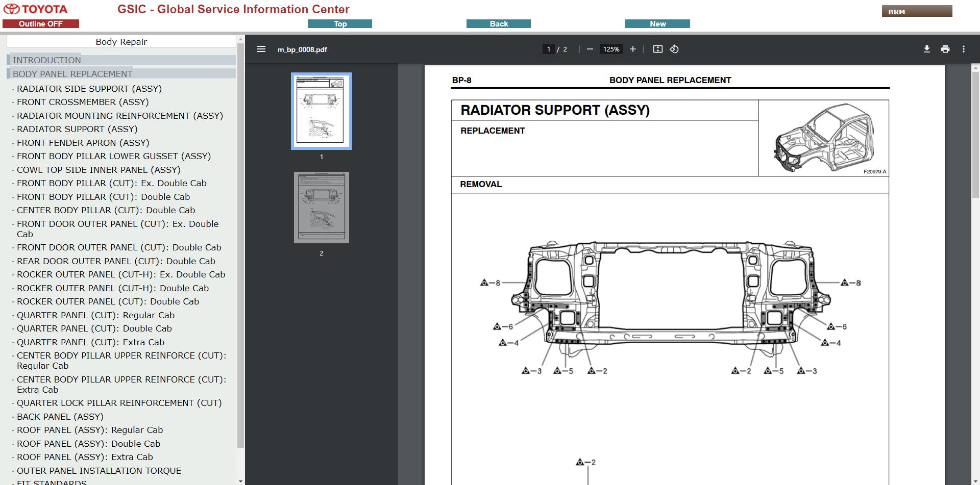Click the m_bp_0008.pdf file name

click(302, 49)
